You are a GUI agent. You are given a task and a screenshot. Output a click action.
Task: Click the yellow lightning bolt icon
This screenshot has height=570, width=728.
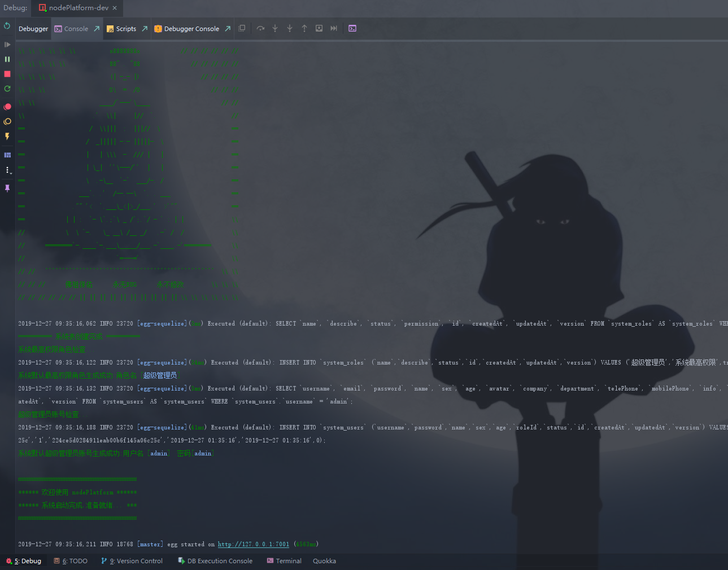7,136
